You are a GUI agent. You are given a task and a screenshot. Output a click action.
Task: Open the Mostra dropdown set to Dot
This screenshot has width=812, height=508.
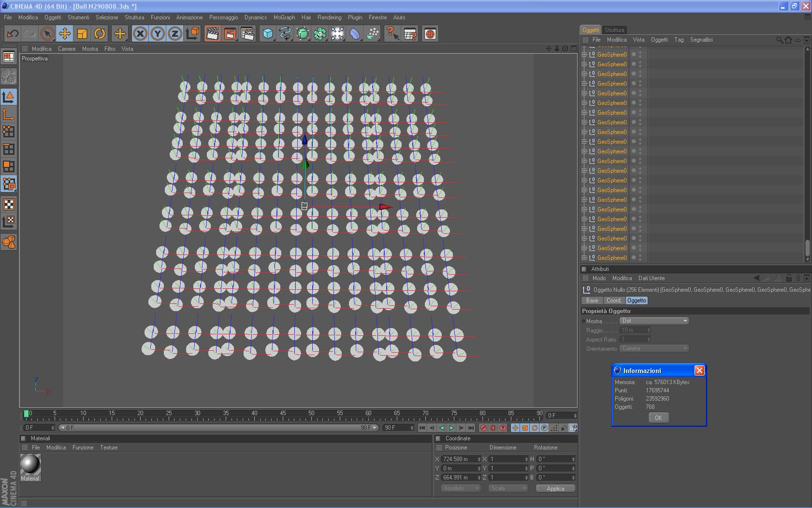click(654, 321)
